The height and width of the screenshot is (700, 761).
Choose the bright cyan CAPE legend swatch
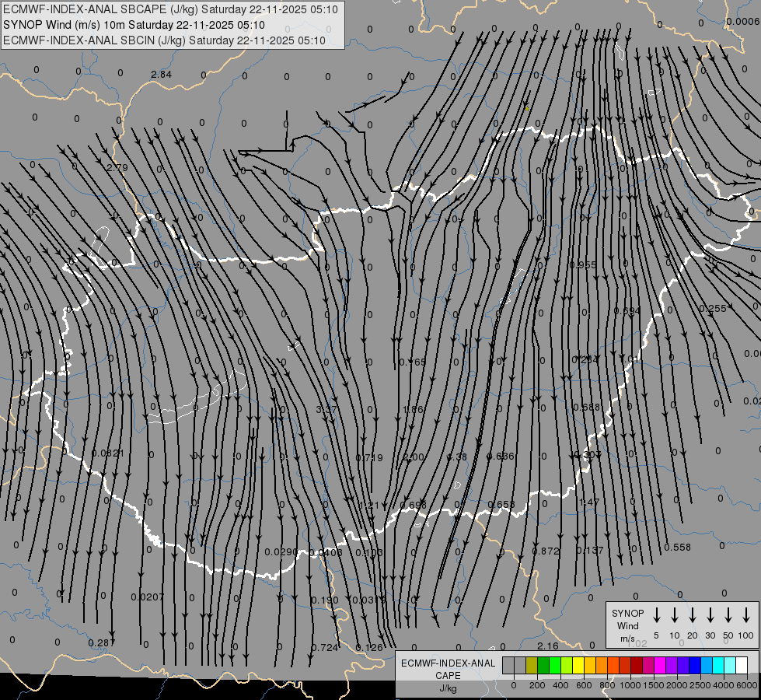click(717, 665)
